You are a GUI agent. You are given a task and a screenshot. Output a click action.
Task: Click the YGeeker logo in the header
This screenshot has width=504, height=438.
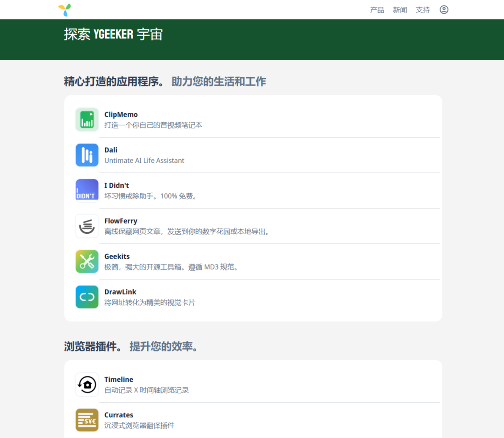pos(64,10)
